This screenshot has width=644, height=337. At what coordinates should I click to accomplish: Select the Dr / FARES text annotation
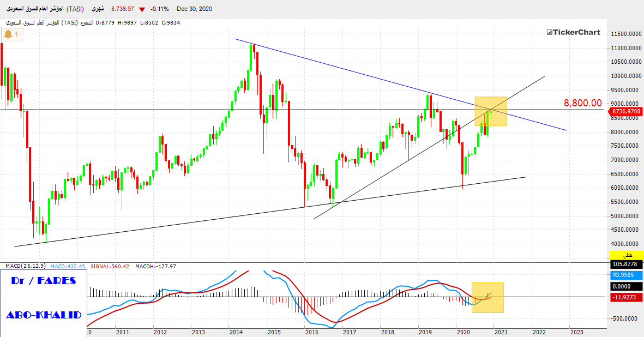pos(44,281)
